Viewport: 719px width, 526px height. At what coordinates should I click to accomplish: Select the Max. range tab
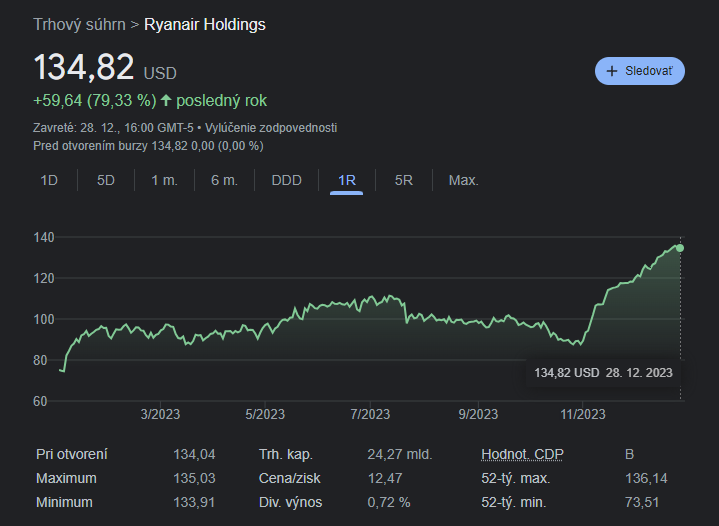tap(464, 180)
